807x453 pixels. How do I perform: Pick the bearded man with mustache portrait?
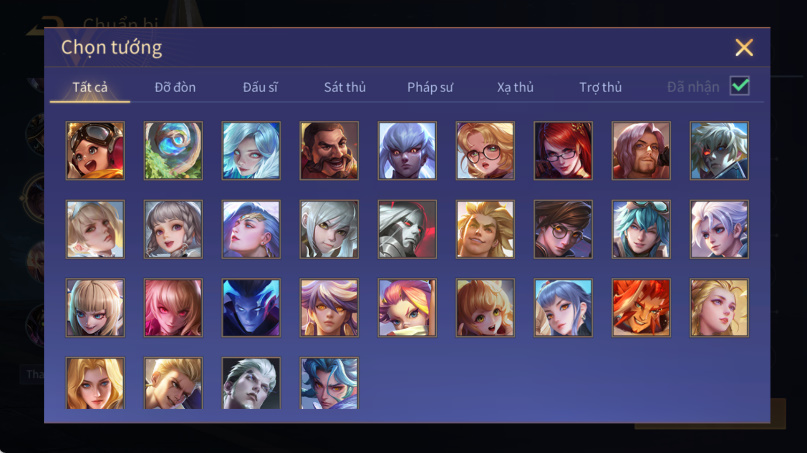click(x=329, y=150)
